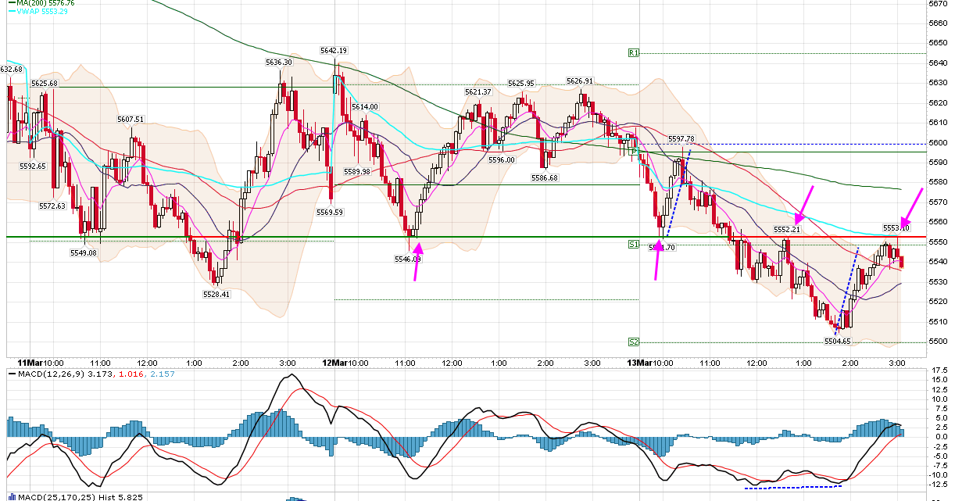The height and width of the screenshot is (501, 980).
Task: Click the magenta up arrow below S1 level
Action: pos(658,259)
